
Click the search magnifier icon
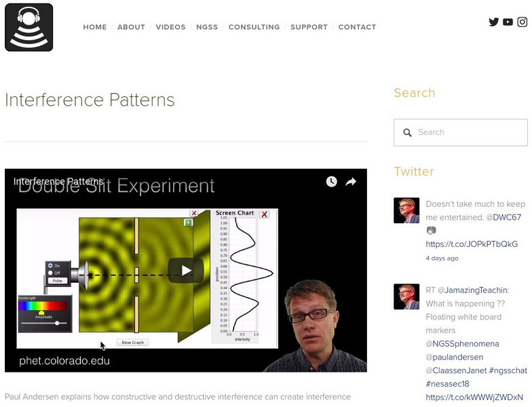407,133
